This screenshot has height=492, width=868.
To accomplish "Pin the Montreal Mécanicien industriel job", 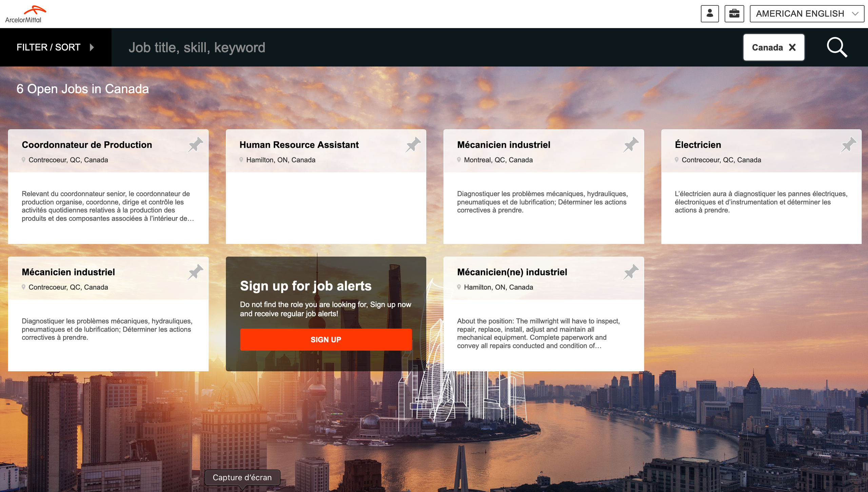I will point(631,145).
